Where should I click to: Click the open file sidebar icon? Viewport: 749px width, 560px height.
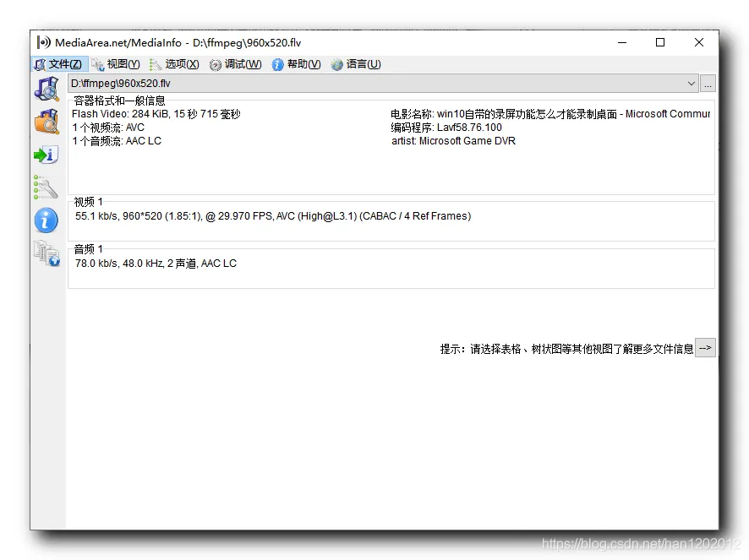coord(46,89)
